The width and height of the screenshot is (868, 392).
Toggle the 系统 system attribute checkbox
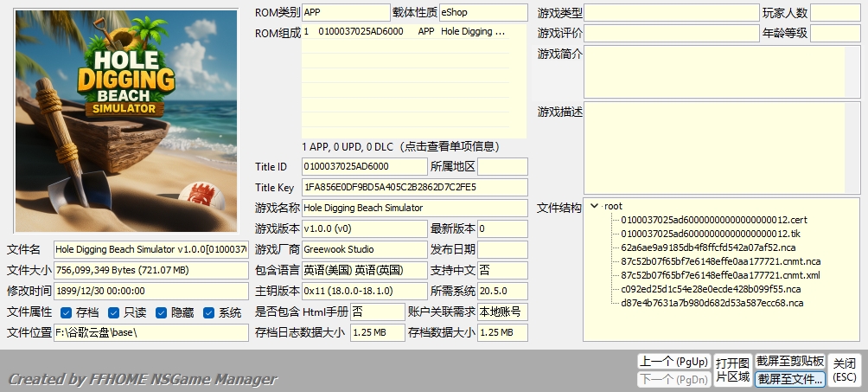point(209,312)
